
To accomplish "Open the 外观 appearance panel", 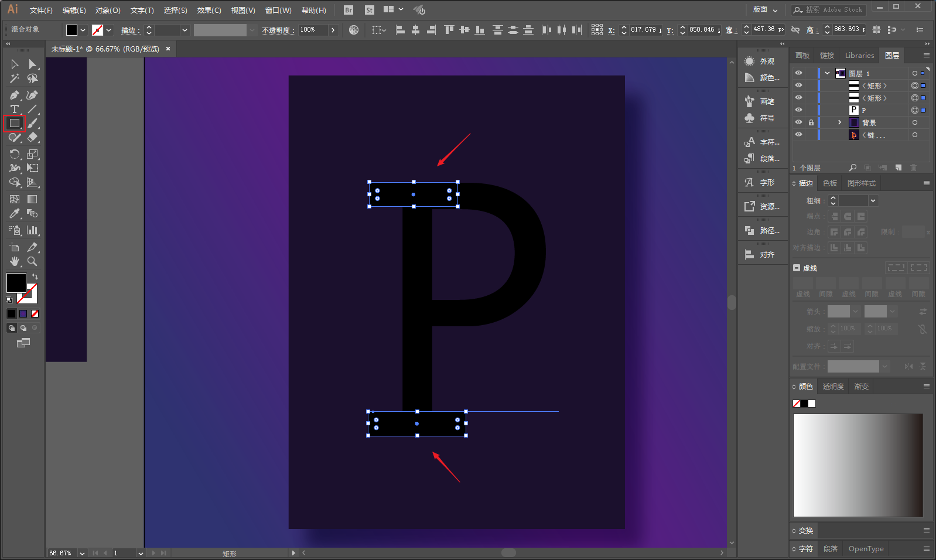I will tap(760, 62).
